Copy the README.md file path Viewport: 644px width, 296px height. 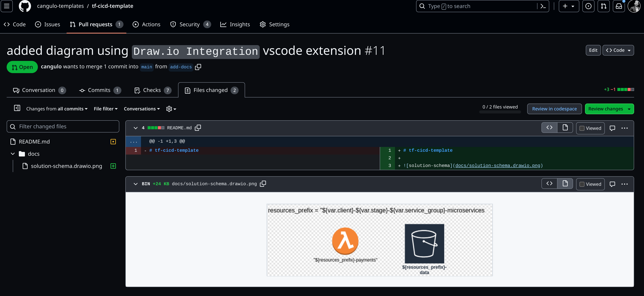point(198,128)
